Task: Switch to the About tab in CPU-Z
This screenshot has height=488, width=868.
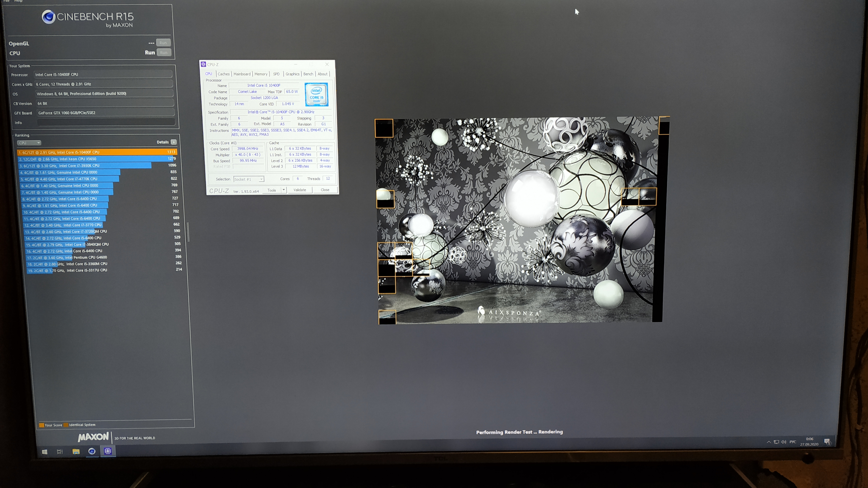Action: click(323, 74)
